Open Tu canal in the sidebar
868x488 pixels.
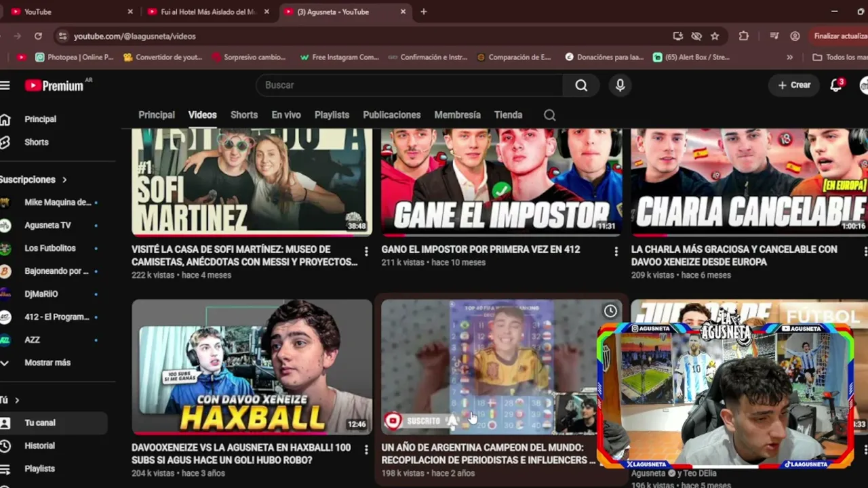pos(40,423)
